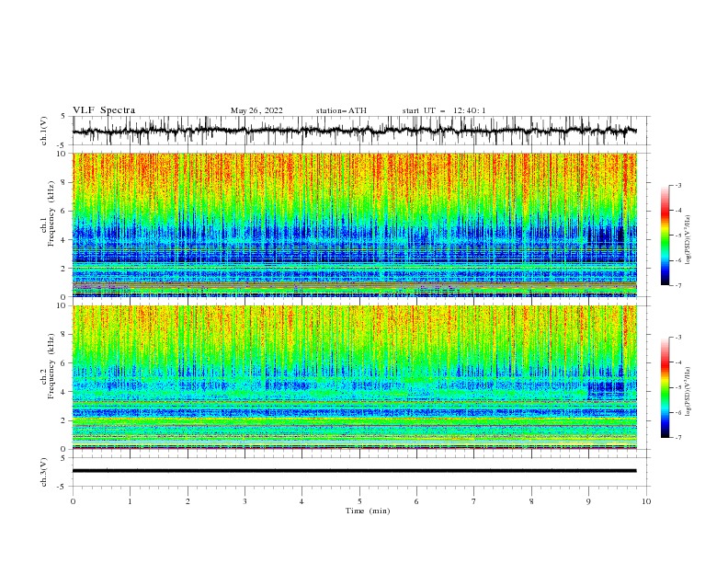The image size is (728, 563).
Task: Click the "ch.1(V)" waveform axis label
Action: point(44,131)
